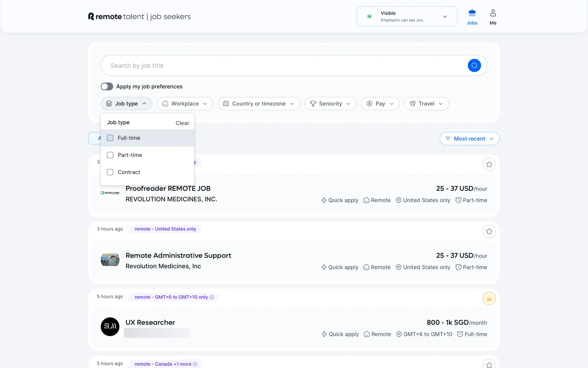Click the blue search magnifier button
The image size is (588, 368).
pyautogui.click(x=474, y=65)
